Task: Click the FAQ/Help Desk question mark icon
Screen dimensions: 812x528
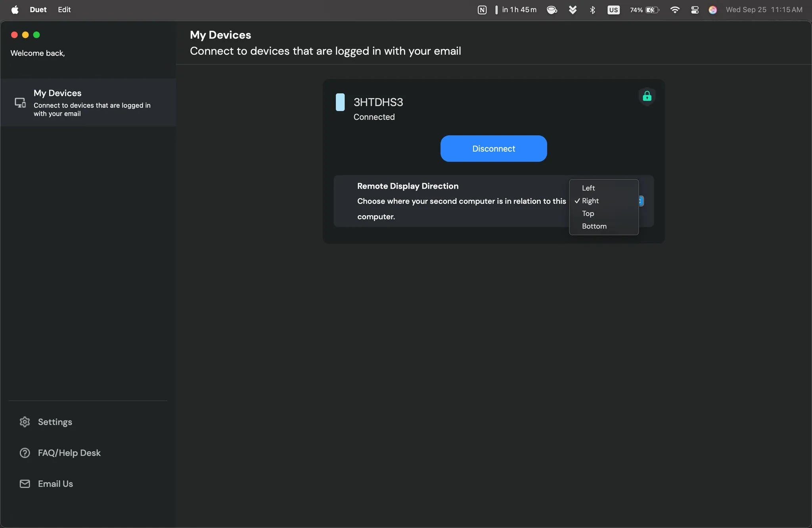Action: coord(24,453)
